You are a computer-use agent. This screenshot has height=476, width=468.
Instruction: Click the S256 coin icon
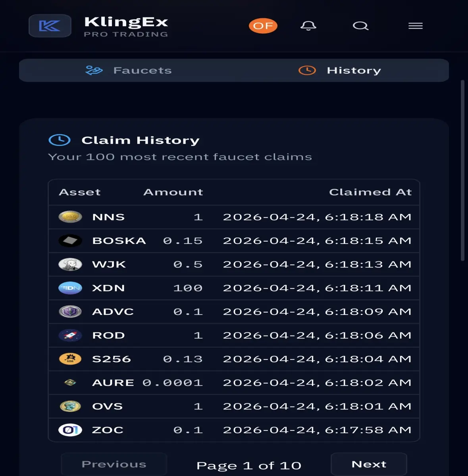[70, 359]
